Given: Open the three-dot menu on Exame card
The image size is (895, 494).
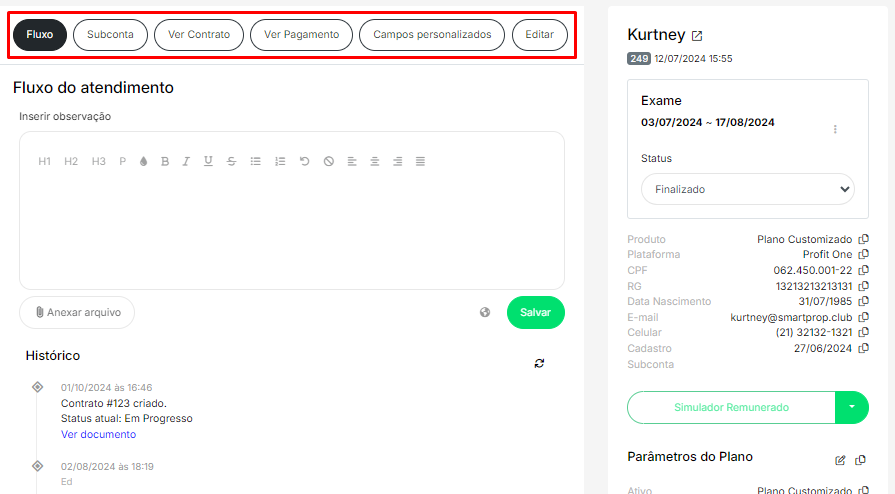Looking at the screenshot, I should click(x=835, y=129).
